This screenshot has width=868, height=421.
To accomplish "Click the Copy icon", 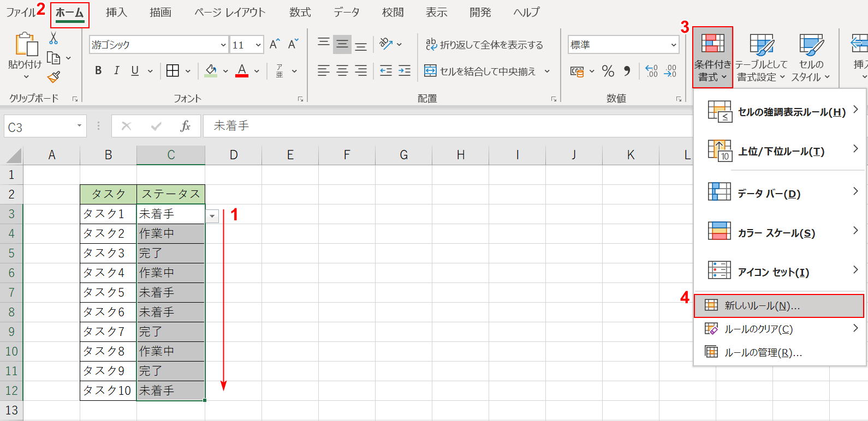I will [x=53, y=58].
